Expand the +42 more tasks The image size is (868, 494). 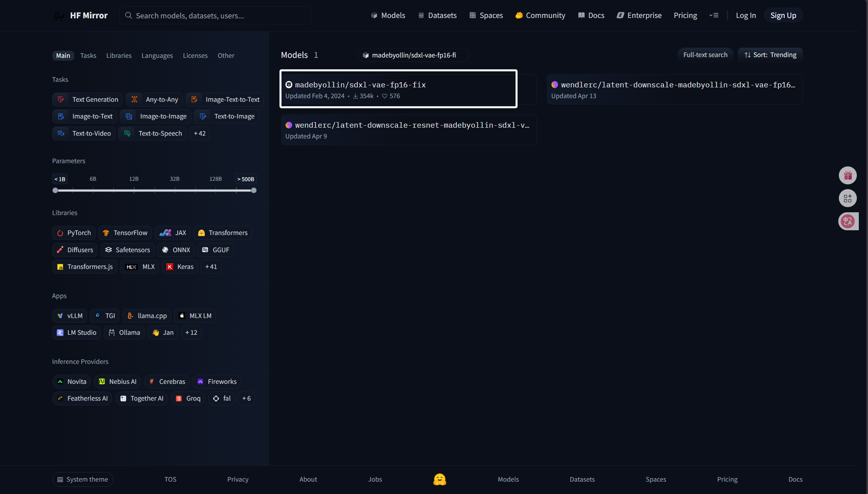click(200, 133)
